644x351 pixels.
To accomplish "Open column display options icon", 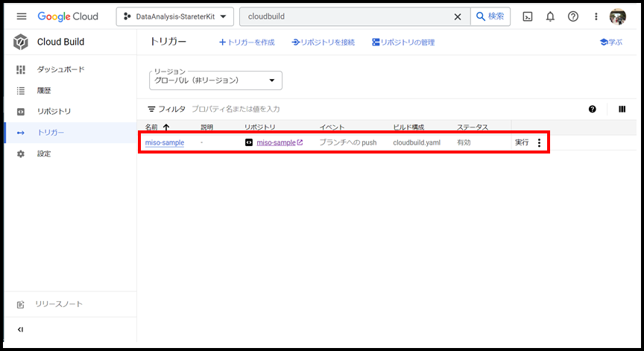I will pos(622,109).
